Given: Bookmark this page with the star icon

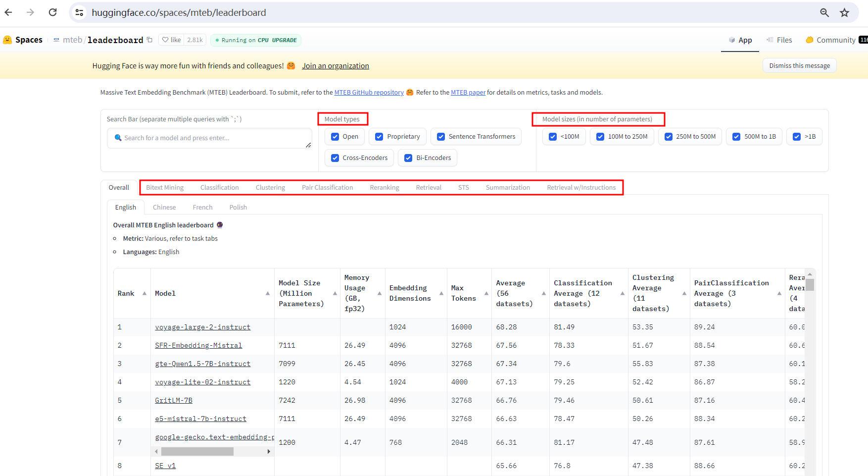Looking at the screenshot, I should click(x=845, y=12).
